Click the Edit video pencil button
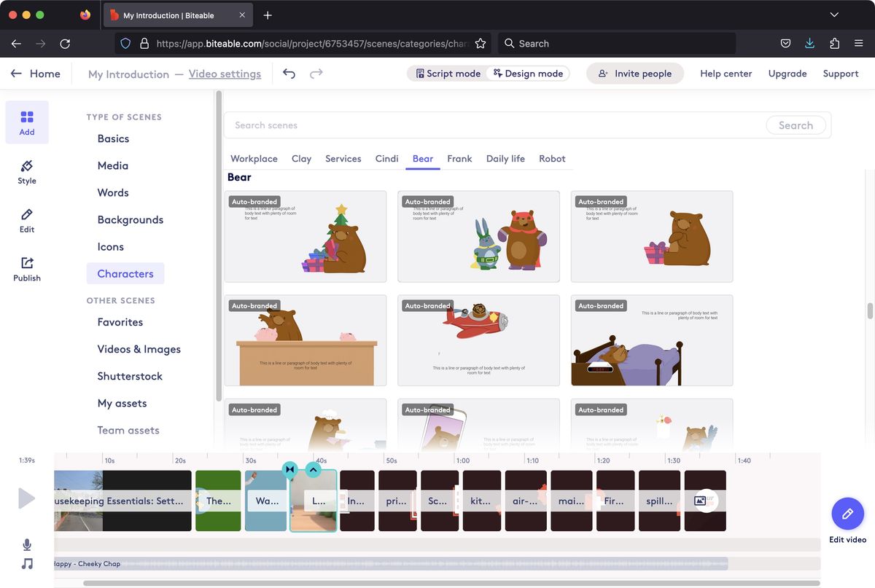This screenshot has height=588, width=875. [x=847, y=513]
